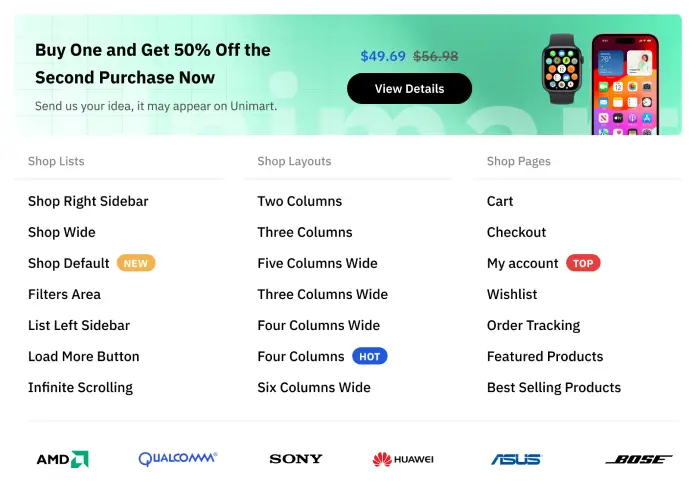
Task: Open the Order Tracking page
Action: coord(533,325)
